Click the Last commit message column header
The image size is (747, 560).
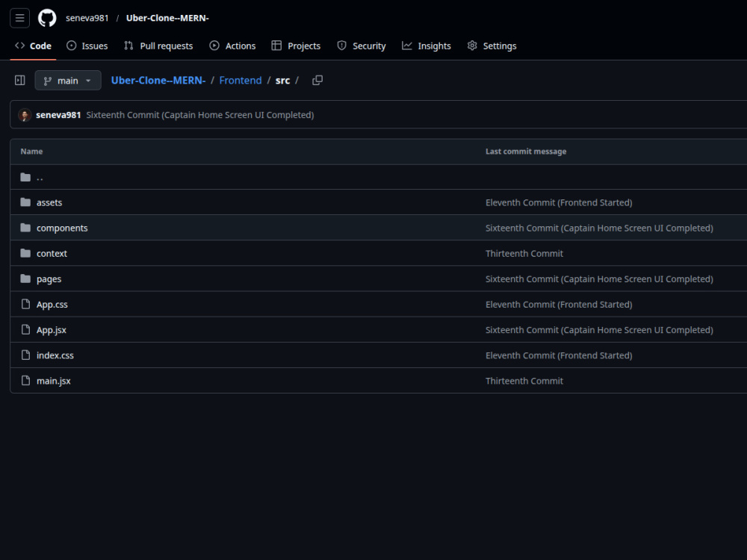coord(526,152)
